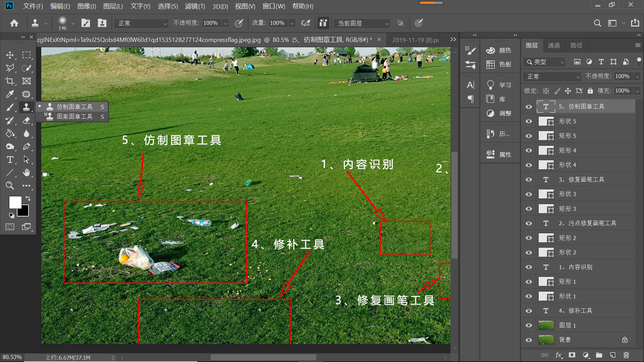Open the layer 填充 dropdown arrow
644x362 pixels.
coord(637,91)
